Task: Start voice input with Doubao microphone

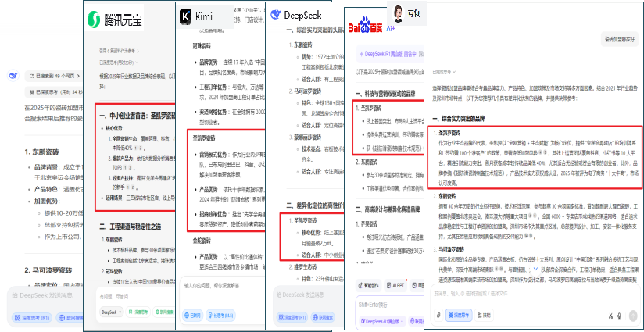Action: click(619, 316)
